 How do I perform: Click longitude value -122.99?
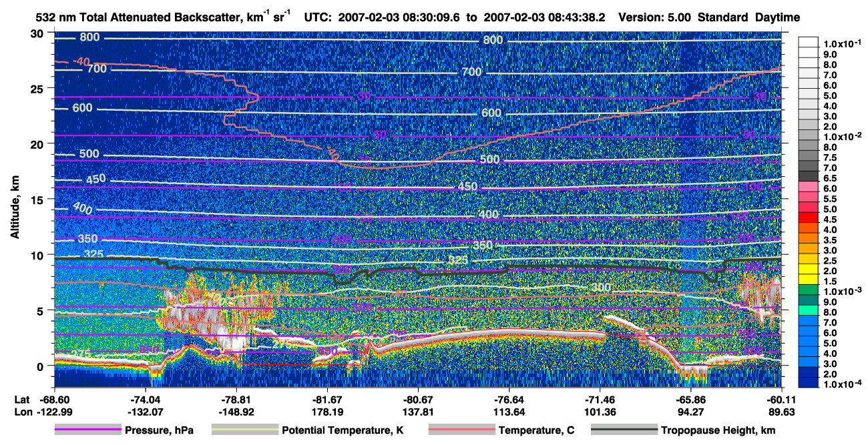[x=54, y=412]
